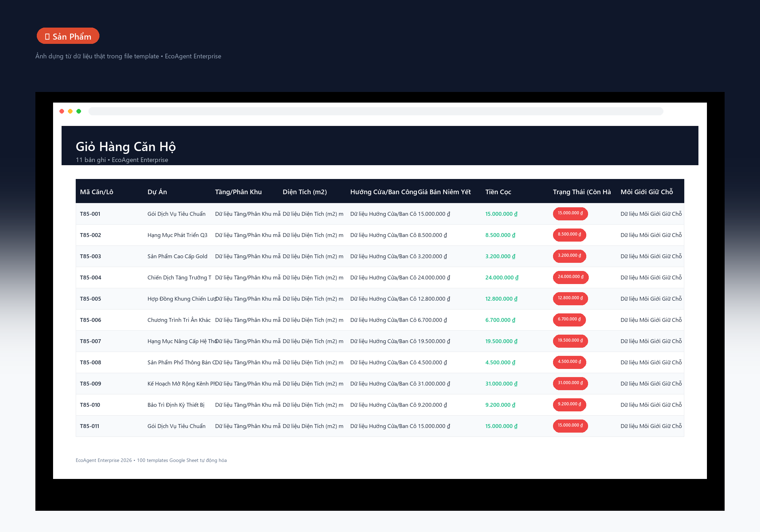Select the Sản Phẩm Cao Cấp Gold cell
Screen dimensions: 760x532
tap(177, 256)
